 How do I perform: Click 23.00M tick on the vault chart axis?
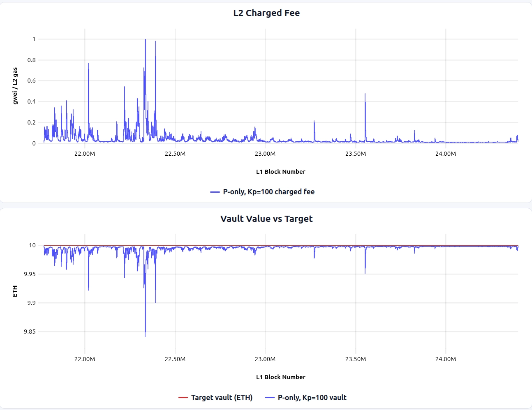(265, 359)
